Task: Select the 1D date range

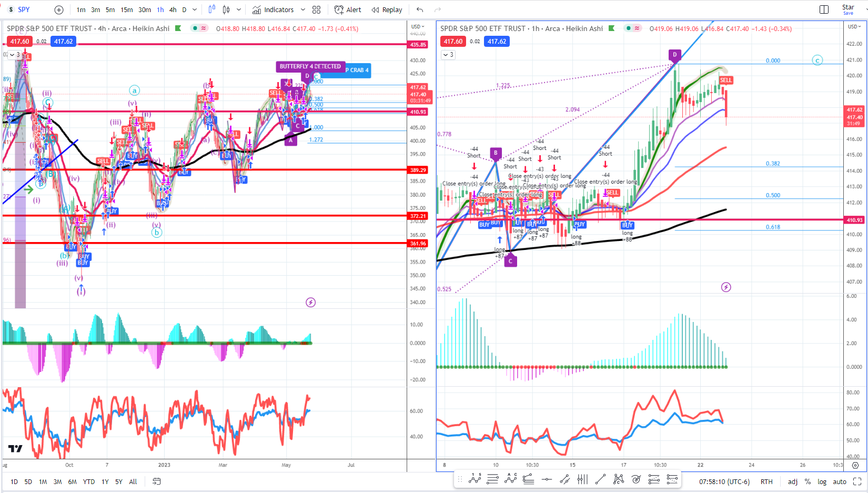Action: tap(14, 481)
